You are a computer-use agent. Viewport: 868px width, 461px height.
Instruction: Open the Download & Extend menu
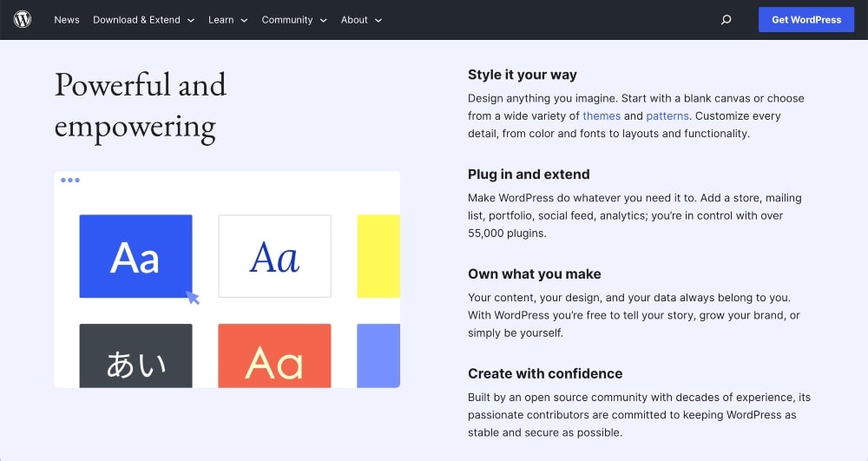[x=136, y=20]
